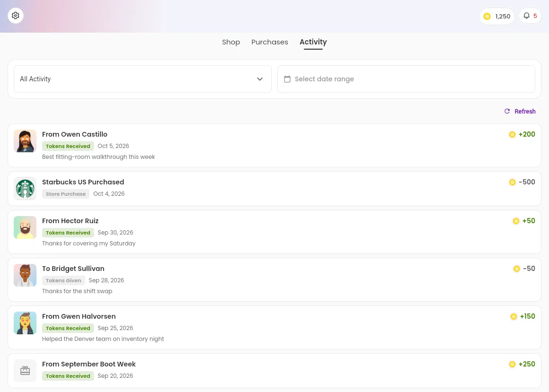Click 'Helped the Denver team on inventory night'
The width and height of the screenshot is (549, 392).
[x=103, y=339]
